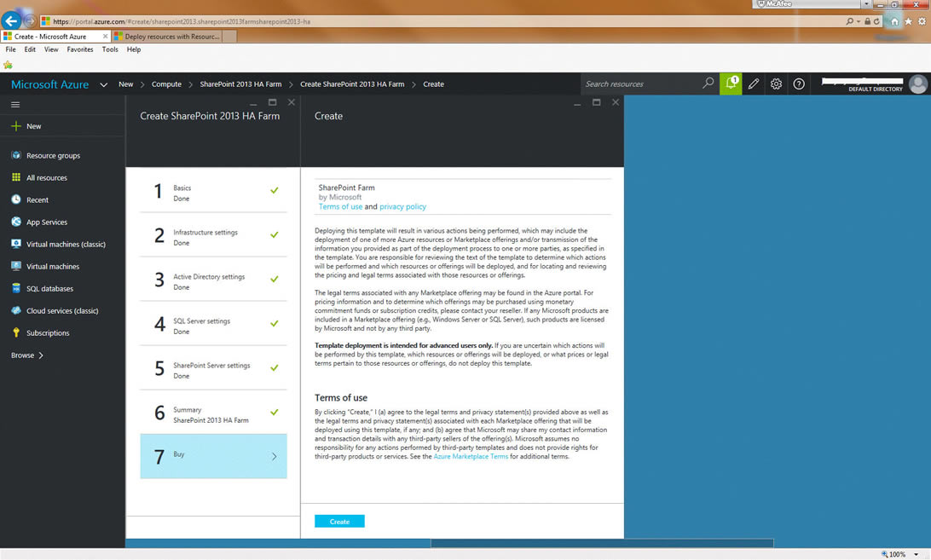Open the privacy policy link
Image resolution: width=931 pixels, height=560 pixels.
click(402, 206)
